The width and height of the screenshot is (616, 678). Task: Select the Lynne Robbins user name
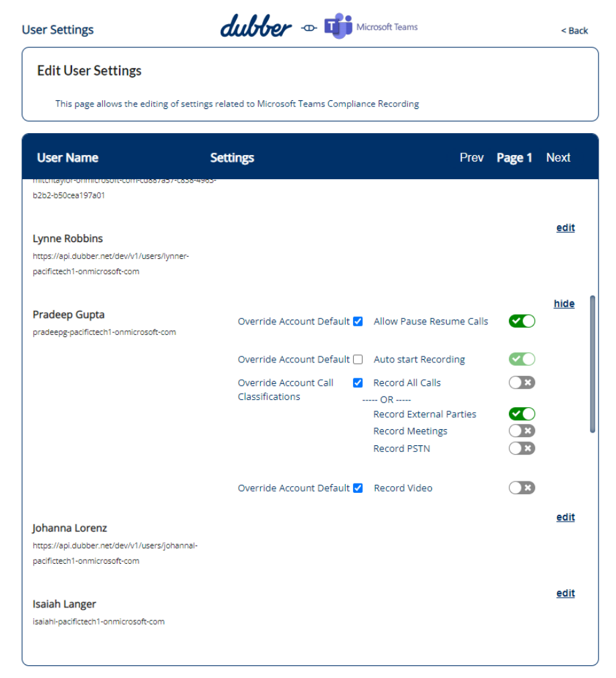coord(68,238)
